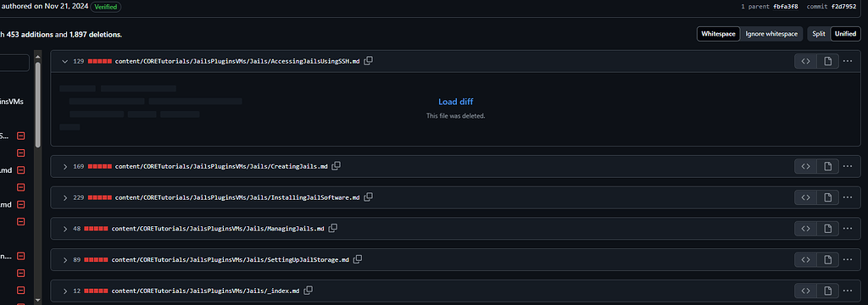Open more options for SettingUpJailStorage.md
This screenshot has width=868, height=305.
(848, 259)
